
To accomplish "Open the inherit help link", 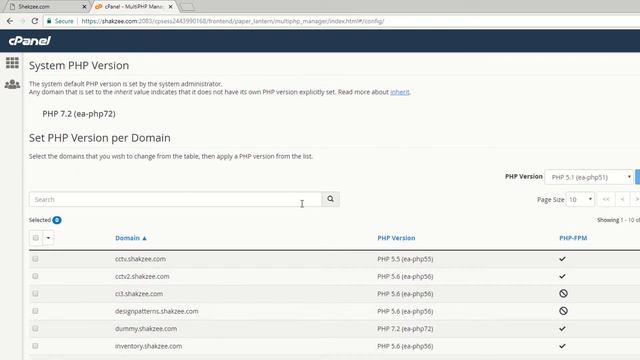I will 400,92.
